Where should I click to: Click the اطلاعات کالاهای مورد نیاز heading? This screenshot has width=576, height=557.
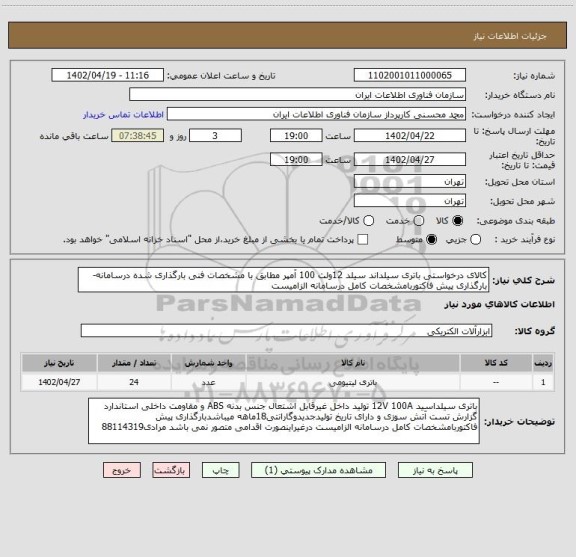pyautogui.click(x=500, y=305)
